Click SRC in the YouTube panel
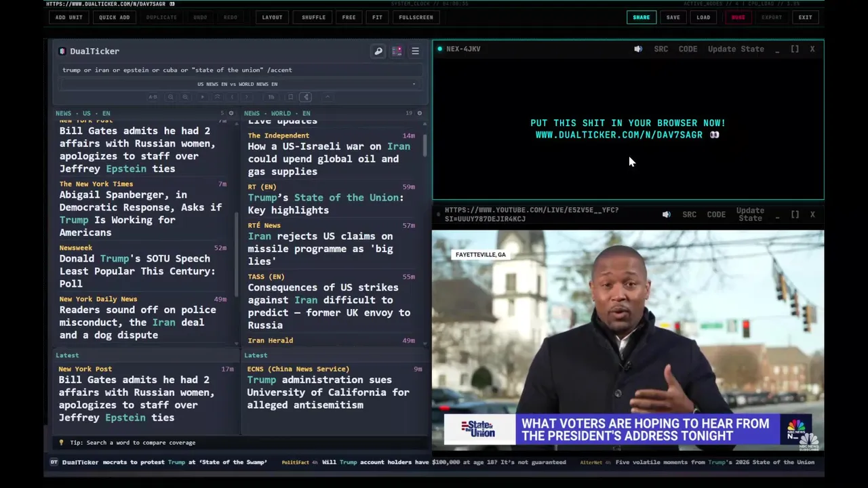This screenshot has width=868, height=488. click(690, 214)
